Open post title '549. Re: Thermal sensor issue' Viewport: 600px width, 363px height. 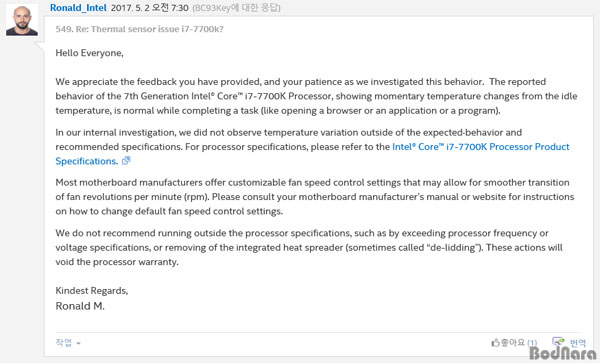click(x=139, y=29)
